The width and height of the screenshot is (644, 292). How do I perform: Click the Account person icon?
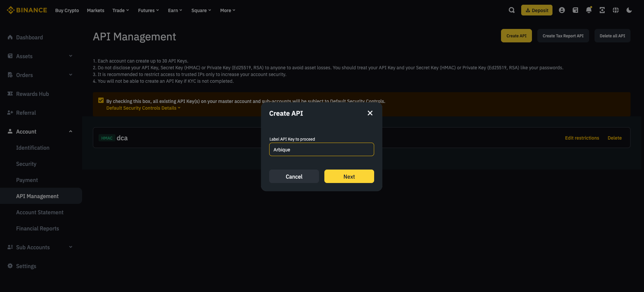click(10, 131)
